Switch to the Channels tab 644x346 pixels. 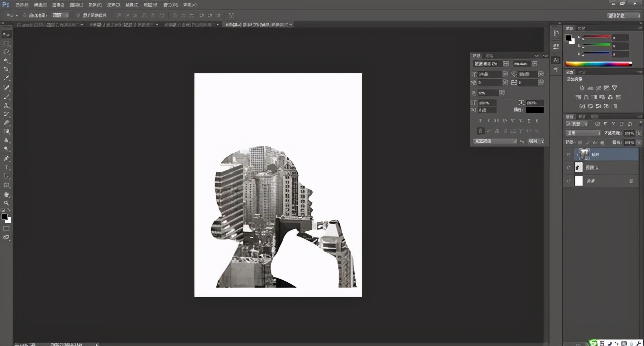click(x=582, y=115)
